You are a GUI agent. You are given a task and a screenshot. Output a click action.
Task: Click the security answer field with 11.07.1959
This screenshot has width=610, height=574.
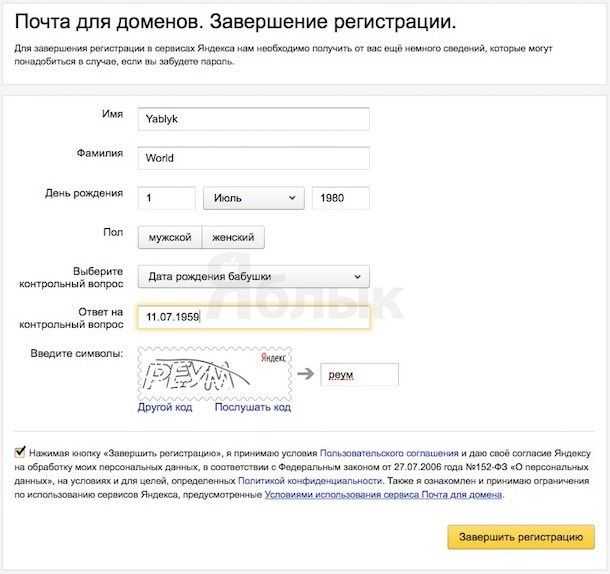tap(253, 317)
